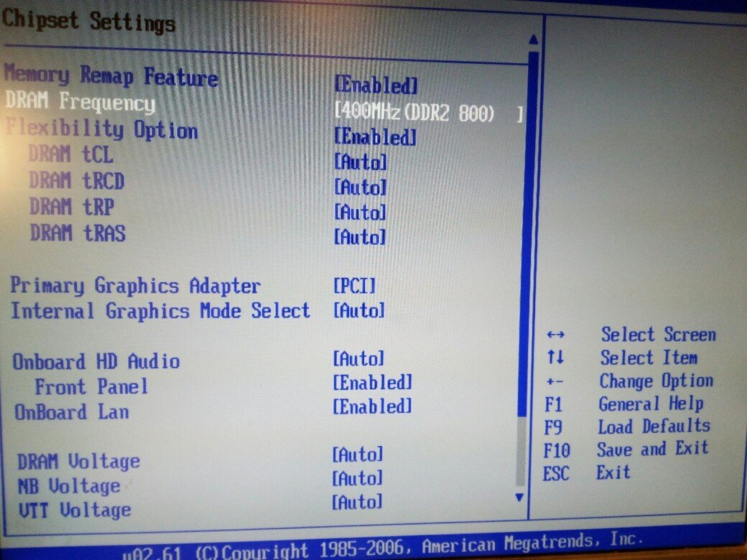The image size is (747, 560).
Task: Click the F1 key label
Action: click(x=554, y=405)
